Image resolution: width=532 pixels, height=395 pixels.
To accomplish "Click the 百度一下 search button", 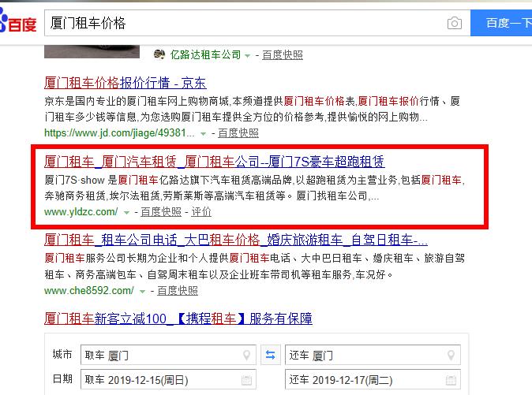I will (501, 23).
